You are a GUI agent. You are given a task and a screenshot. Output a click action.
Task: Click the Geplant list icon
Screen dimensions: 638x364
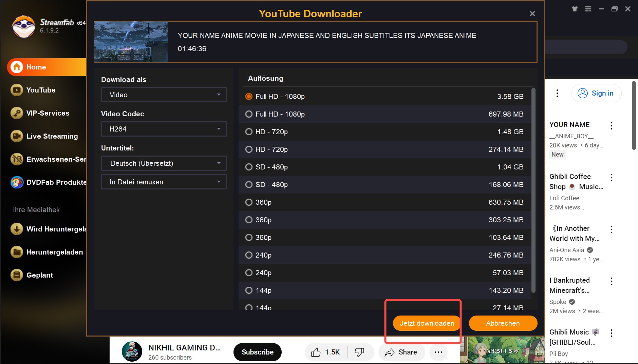(x=17, y=275)
